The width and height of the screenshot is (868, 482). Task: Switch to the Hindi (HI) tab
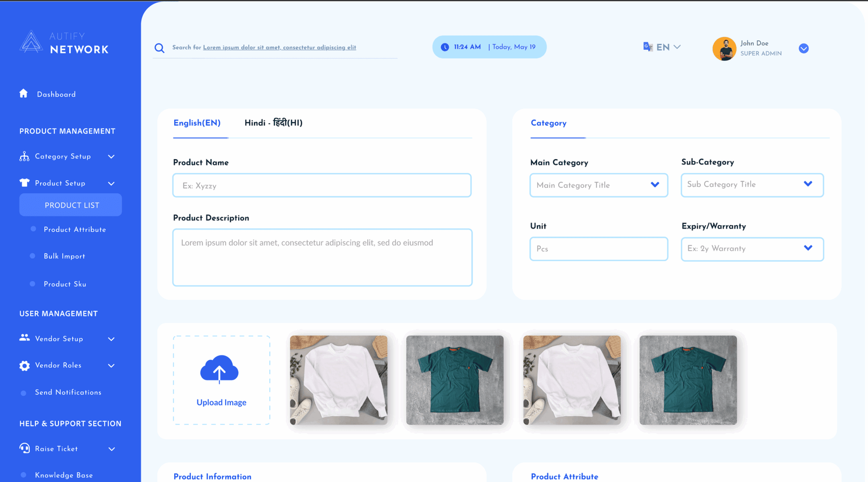coord(273,123)
